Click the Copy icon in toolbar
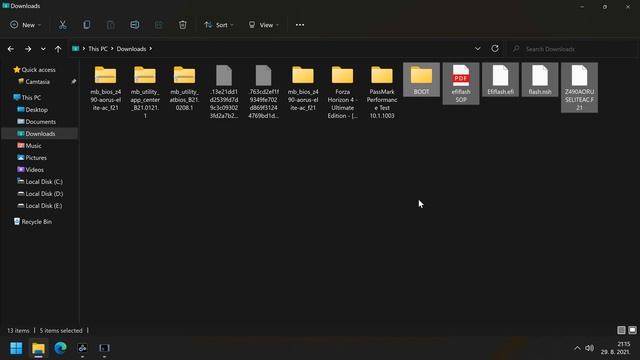640x360 pixels. (x=87, y=25)
